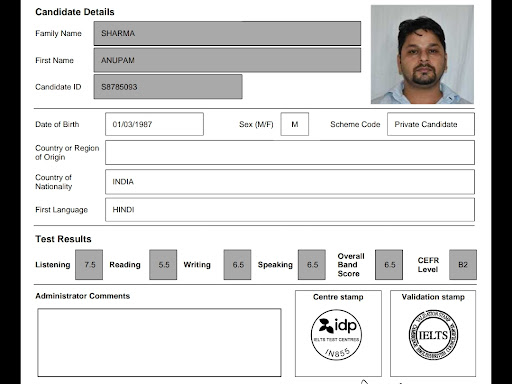Click the Listening score box 7.5
This screenshot has height=384, width=512.
click(89, 265)
